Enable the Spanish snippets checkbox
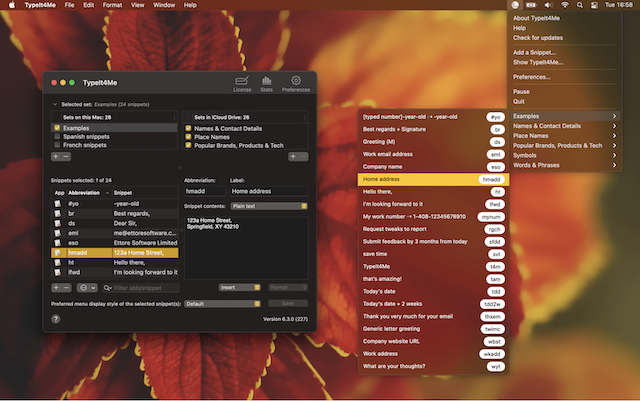 57,136
